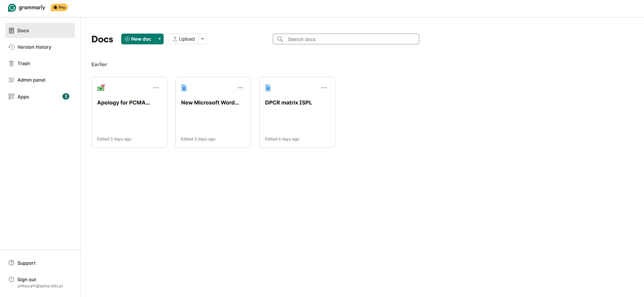Viewport: 644px width, 297px height.
Task: Open more options for Apology for PCMA
Action: (x=156, y=88)
